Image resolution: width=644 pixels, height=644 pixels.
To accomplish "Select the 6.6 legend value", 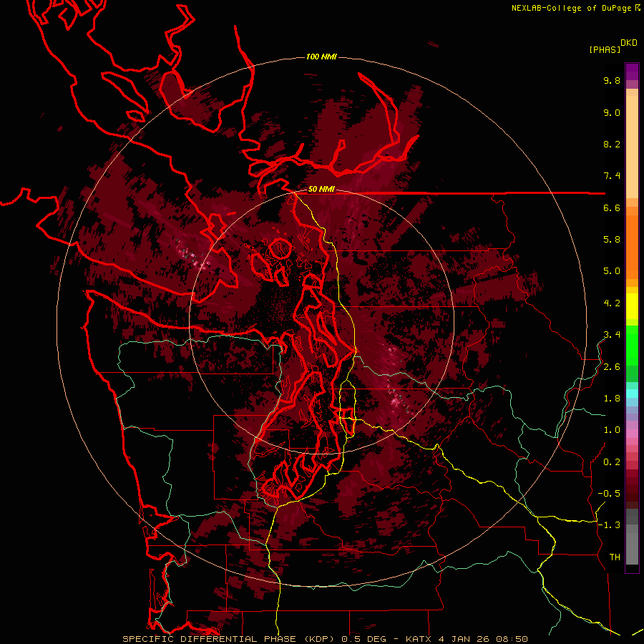I will point(612,208).
